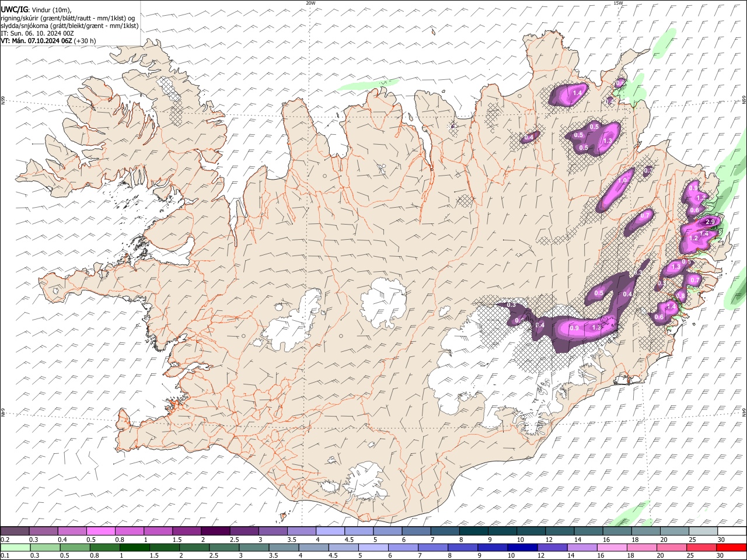Select the '30' label in the rain scale row
This screenshot has height=560, width=747.
click(720, 556)
